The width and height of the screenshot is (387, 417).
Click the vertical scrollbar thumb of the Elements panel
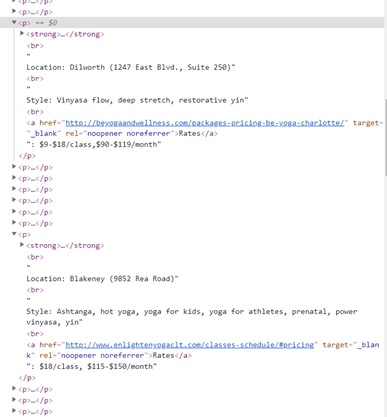click(386, 137)
